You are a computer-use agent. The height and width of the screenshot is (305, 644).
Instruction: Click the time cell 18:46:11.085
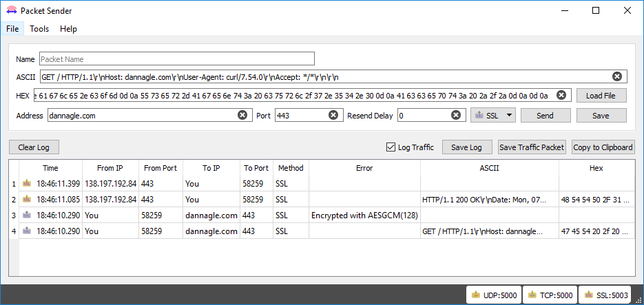(x=50, y=199)
